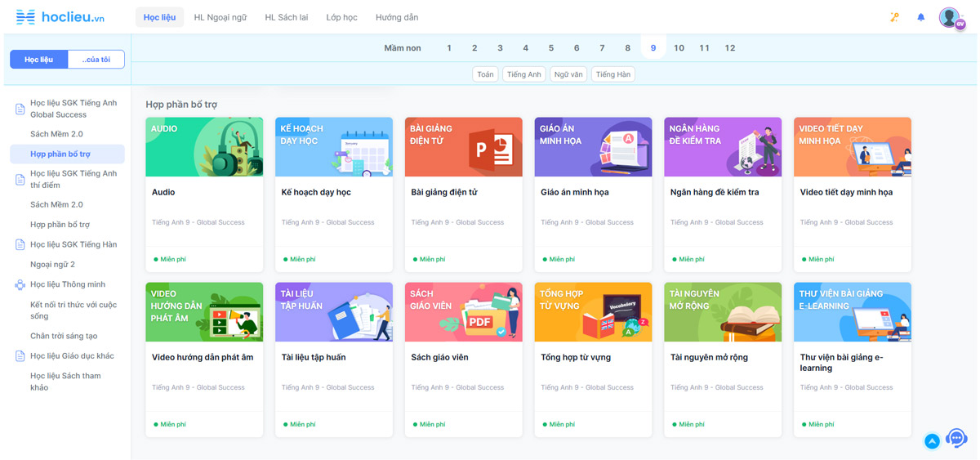Click document icon beside Học liệu SGK Tiếng Anh Global Success

pos(20,109)
